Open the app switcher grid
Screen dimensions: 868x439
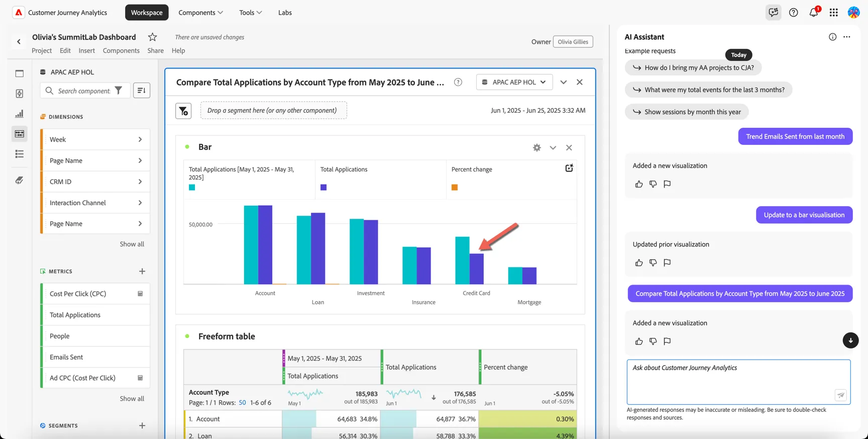834,13
